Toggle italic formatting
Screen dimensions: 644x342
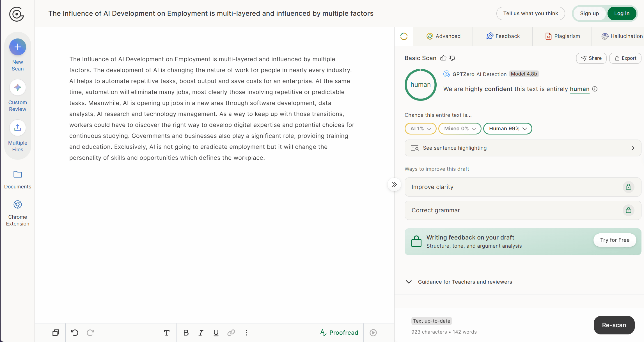pos(201,333)
